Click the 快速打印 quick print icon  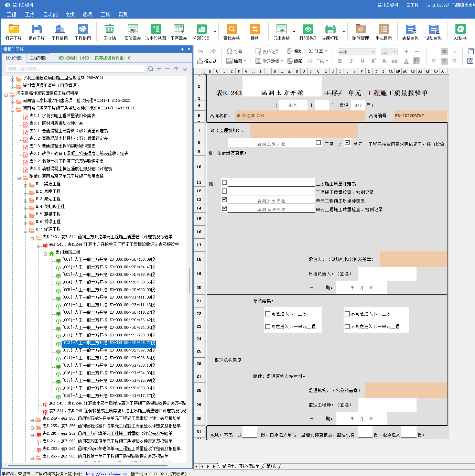pyautogui.click(x=330, y=32)
